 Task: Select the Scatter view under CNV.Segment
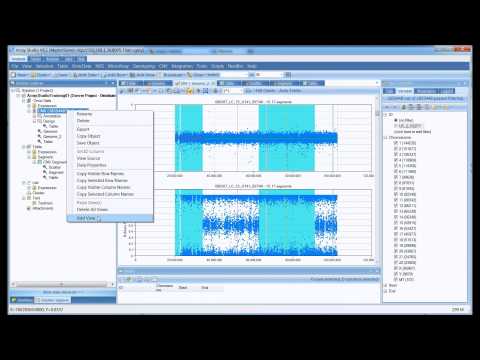(55, 167)
